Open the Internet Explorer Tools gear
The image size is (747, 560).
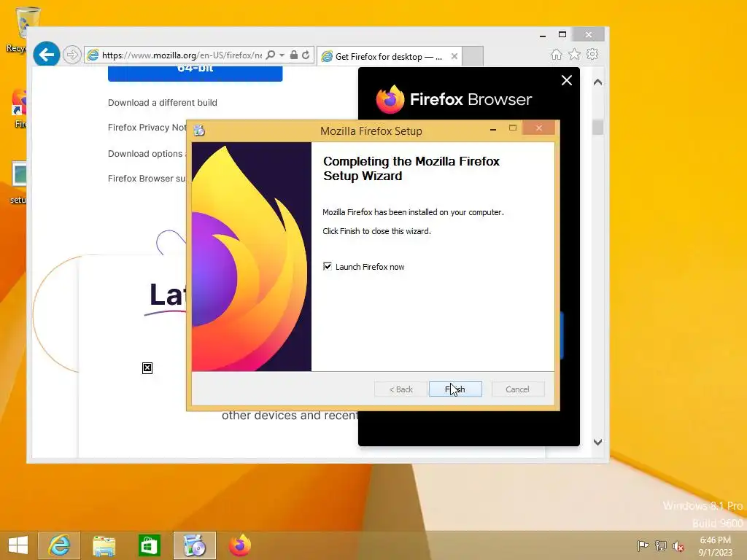click(592, 54)
